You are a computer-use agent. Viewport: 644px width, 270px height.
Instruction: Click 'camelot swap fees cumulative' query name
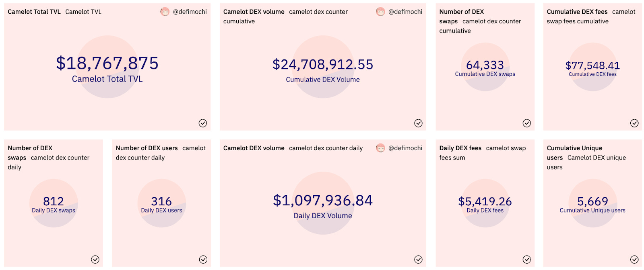click(591, 16)
